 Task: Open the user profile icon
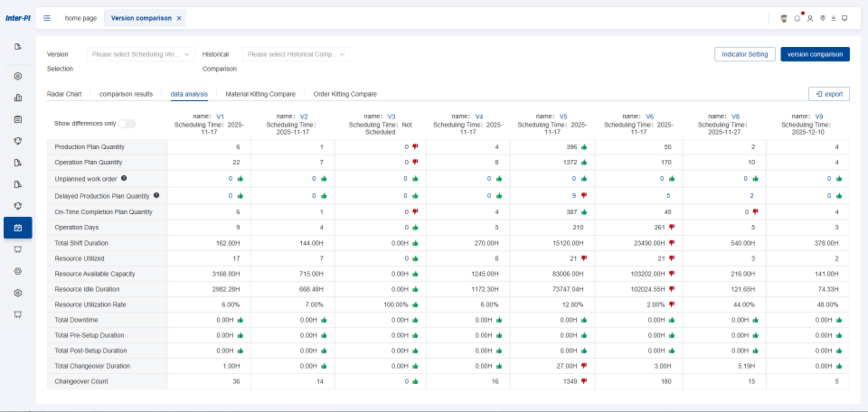pos(810,18)
